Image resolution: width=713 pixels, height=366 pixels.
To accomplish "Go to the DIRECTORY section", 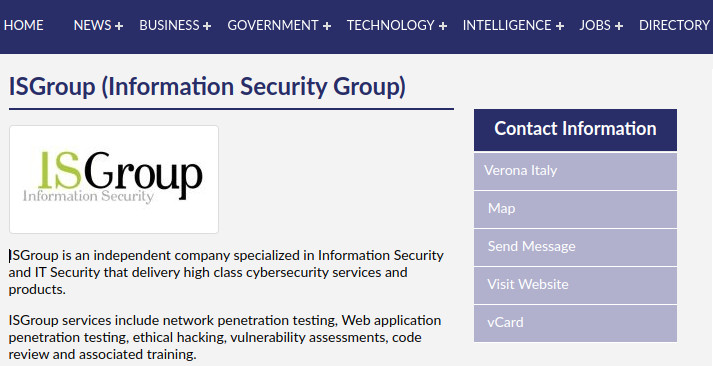I will coord(674,25).
